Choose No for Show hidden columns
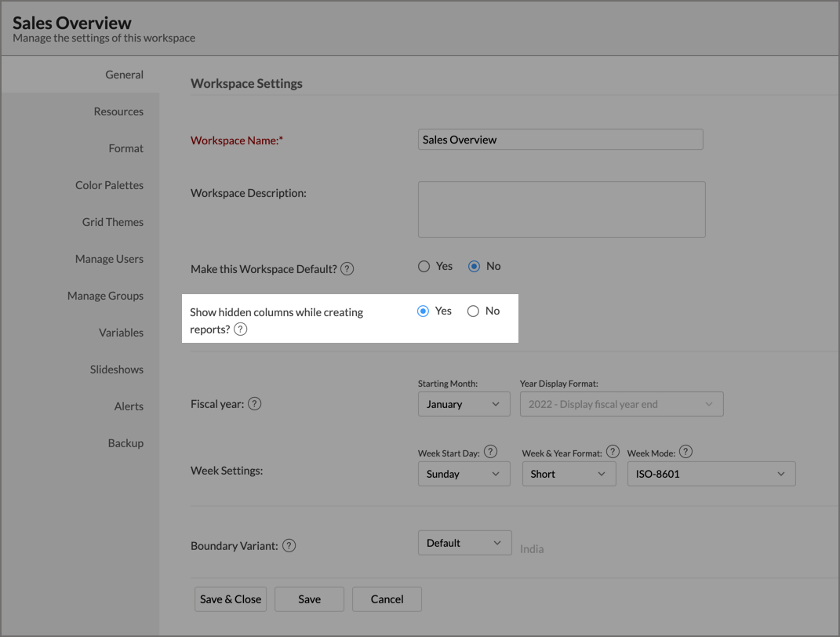 click(x=473, y=311)
